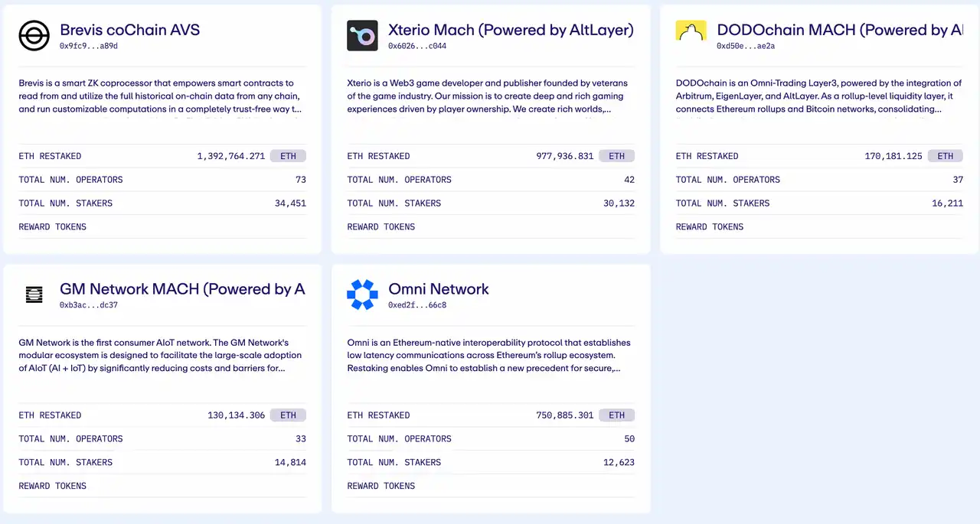Click the ETH badge in the Xterio card
Viewport: 980px width, 524px height.
tap(616, 156)
